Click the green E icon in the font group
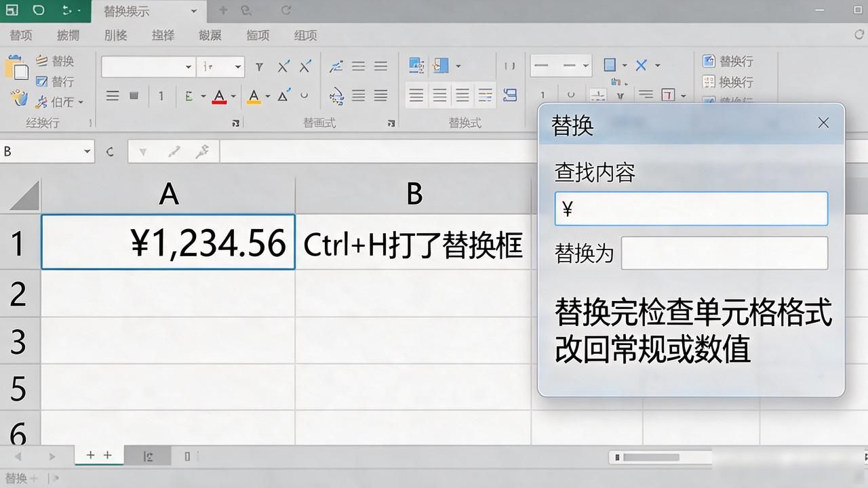This screenshot has height=488, width=868. coord(189,96)
